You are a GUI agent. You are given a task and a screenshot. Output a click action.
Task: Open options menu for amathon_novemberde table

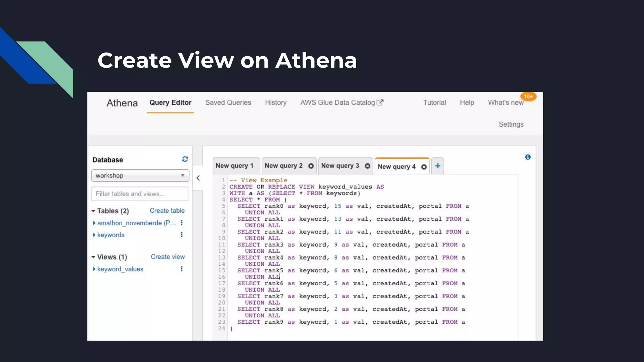181,223
